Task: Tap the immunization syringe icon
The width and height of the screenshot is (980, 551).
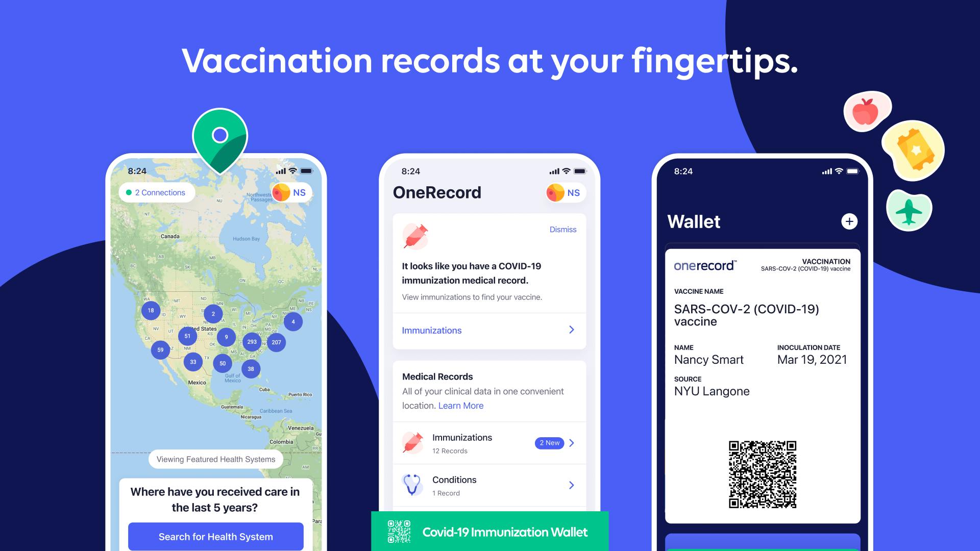Action: [x=413, y=443]
